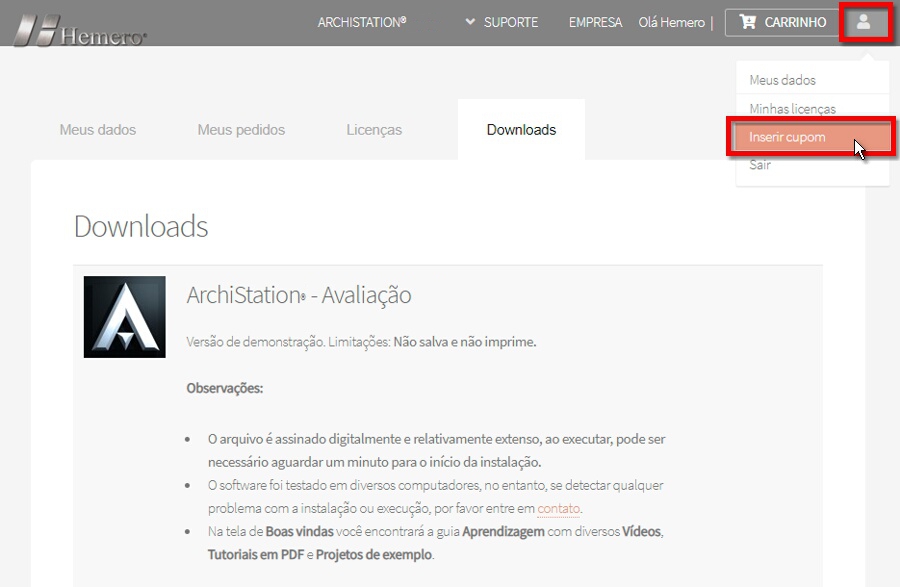Open the ARCHISTATION menu
Image resolution: width=900 pixels, height=587 pixels.
[x=362, y=22]
